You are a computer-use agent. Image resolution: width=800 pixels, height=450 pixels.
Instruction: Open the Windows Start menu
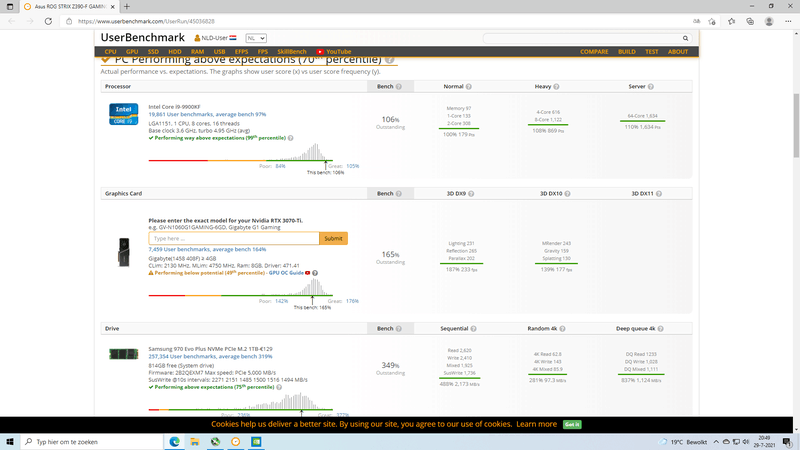pos(10,442)
